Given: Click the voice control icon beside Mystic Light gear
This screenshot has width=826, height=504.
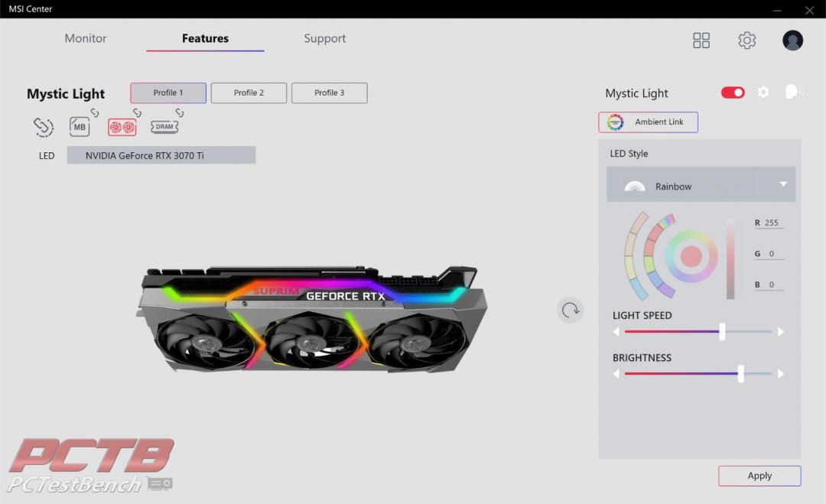Looking at the screenshot, I should (x=793, y=92).
